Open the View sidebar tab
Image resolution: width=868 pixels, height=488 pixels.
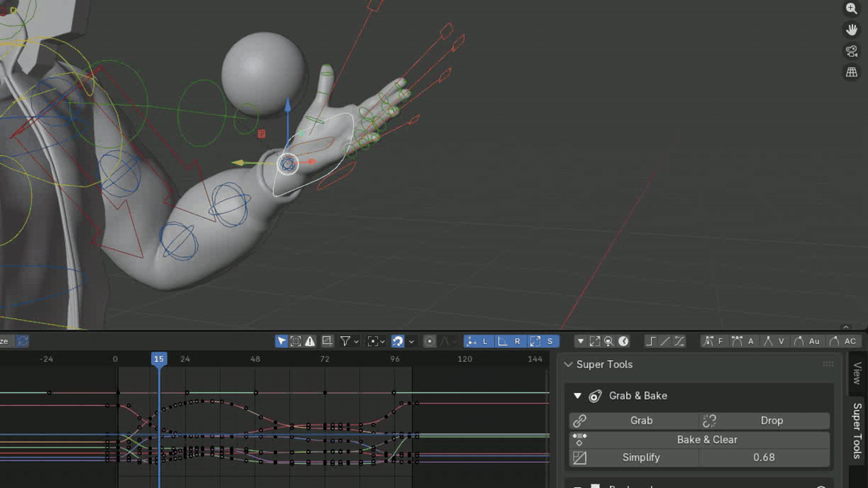[857, 373]
